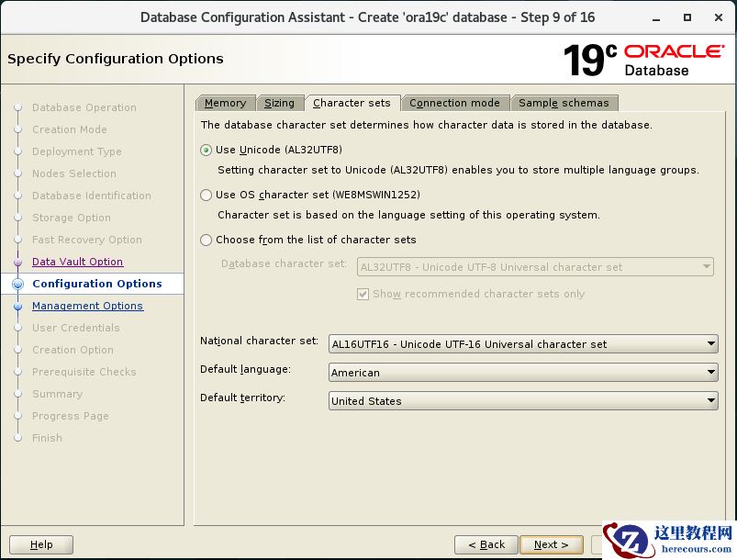Click the Oracle Database 19c logo

tap(643, 60)
